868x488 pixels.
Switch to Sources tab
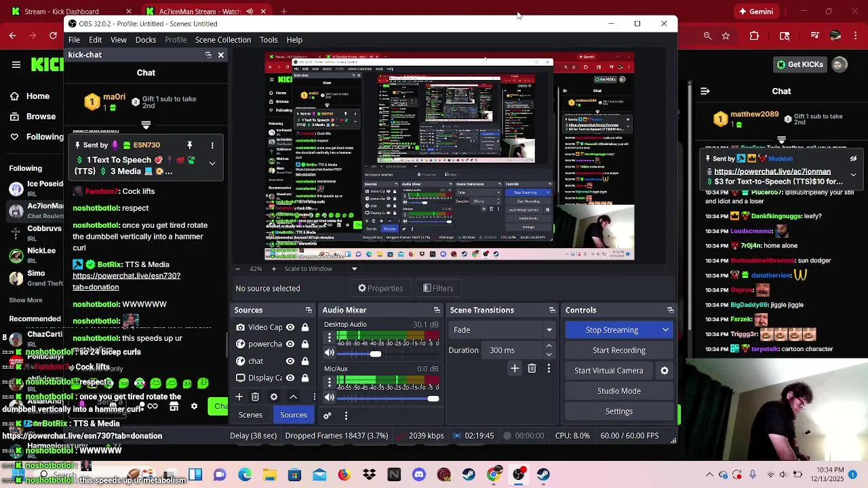click(x=294, y=415)
